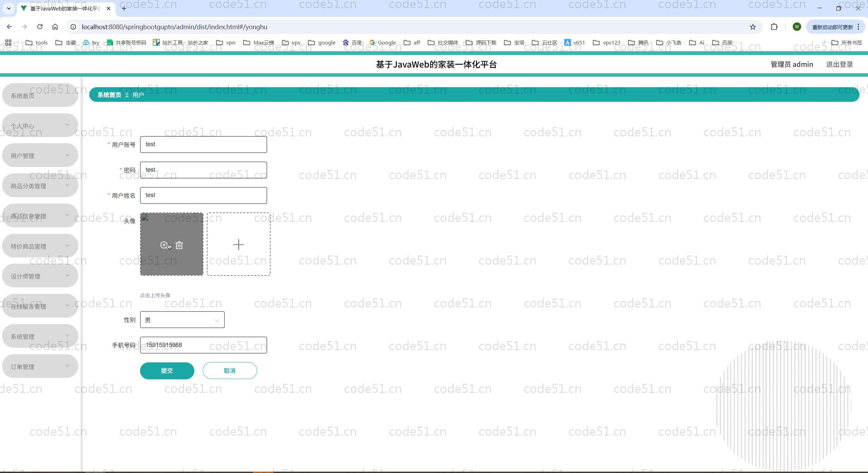Expand the 设计师管理 menu item
Screen dimensions: 868x473
(x=40, y=276)
